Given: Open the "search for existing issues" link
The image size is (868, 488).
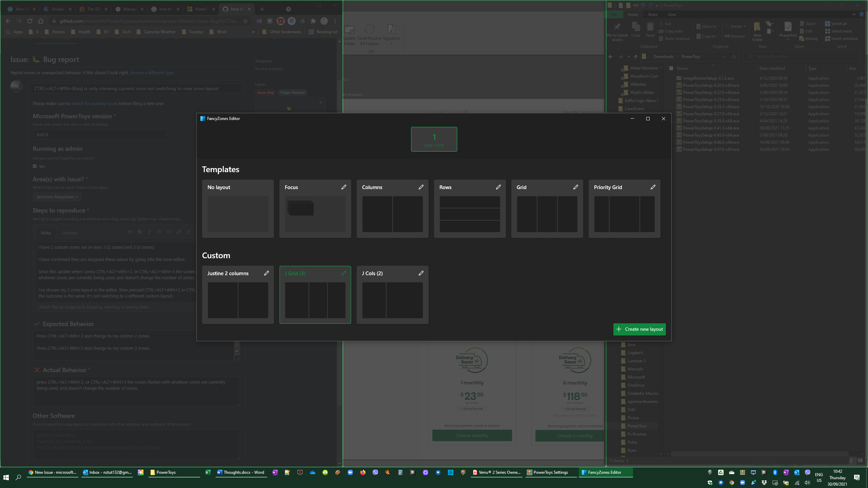Looking at the screenshot, I should [x=94, y=103].
